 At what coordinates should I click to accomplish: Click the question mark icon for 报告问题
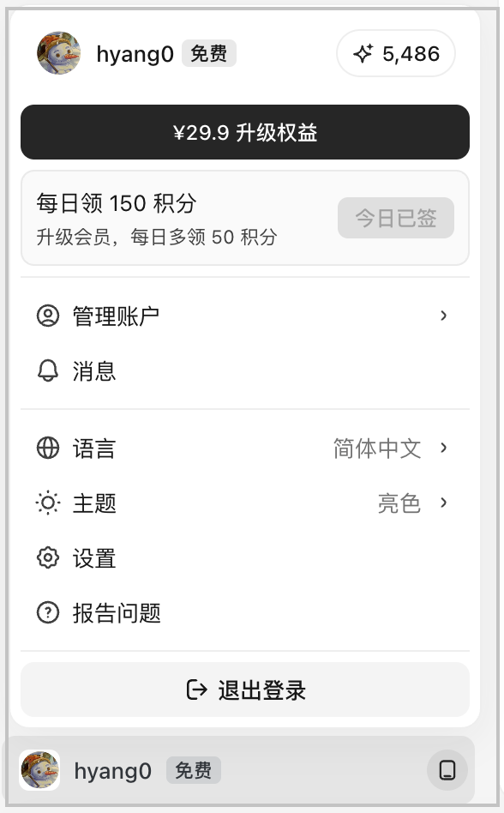(48, 613)
